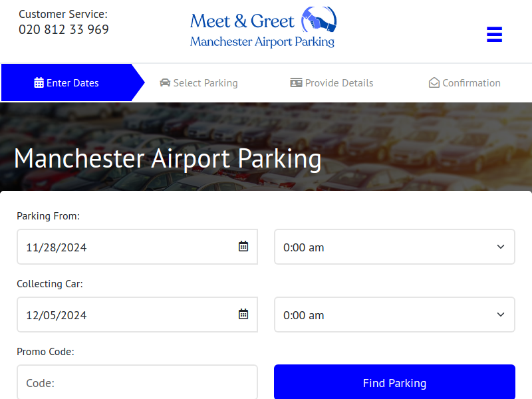This screenshot has height=399, width=532.
Task: Click the envelope icon beside Confirmation
Action: (434, 83)
